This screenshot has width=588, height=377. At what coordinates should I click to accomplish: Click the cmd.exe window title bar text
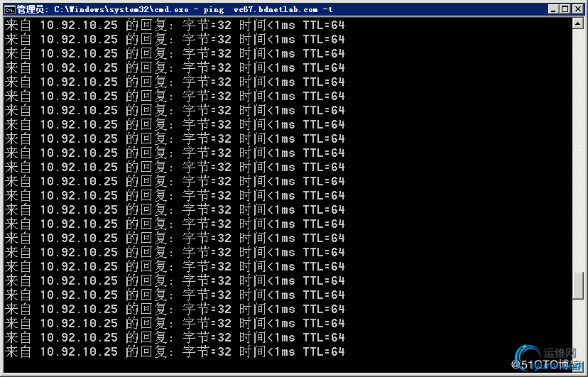(x=175, y=9)
